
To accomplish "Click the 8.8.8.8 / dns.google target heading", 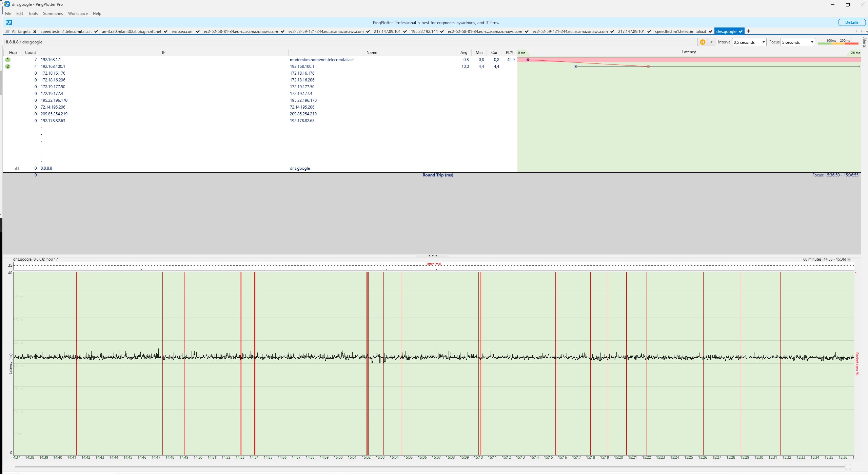I will pyautogui.click(x=24, y=42).
